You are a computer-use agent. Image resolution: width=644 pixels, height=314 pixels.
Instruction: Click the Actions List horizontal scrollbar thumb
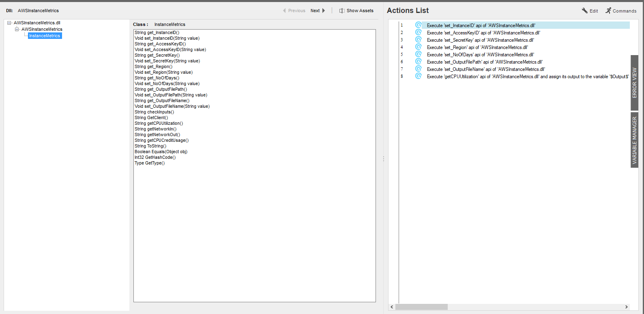click(421, 307)
